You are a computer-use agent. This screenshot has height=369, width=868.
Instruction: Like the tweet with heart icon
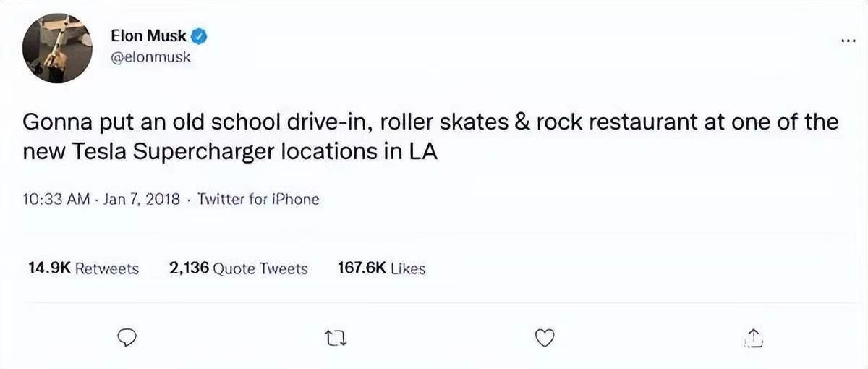(543, 337)
